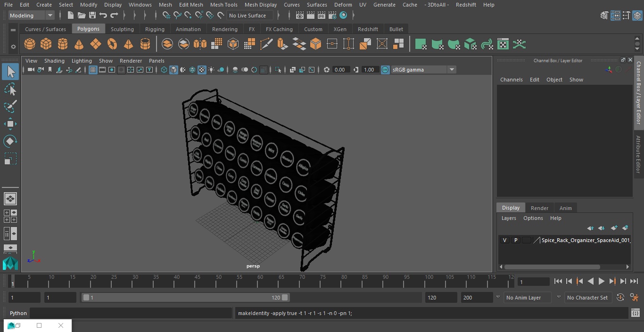Click the Multi-Cut knife shelf icon
Viewport: 644px width, 332px height.
pos(266,44)
